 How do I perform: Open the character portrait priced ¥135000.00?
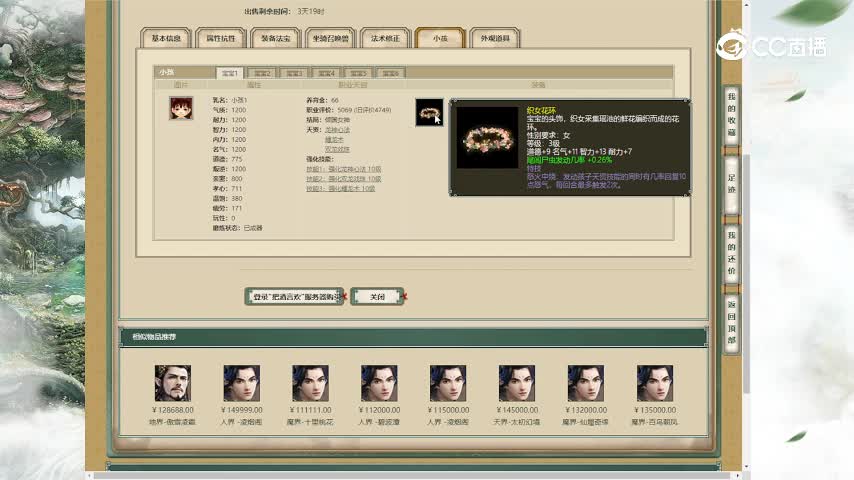655,384
